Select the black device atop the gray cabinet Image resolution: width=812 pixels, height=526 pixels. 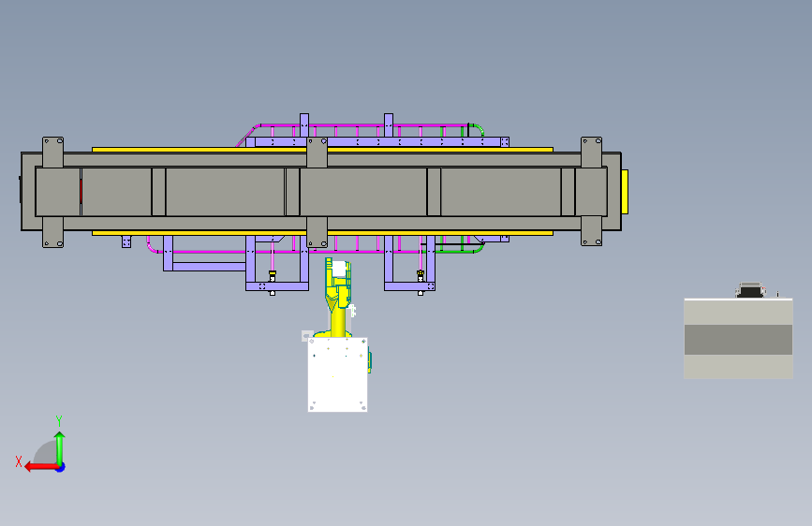tap(750, 290)
